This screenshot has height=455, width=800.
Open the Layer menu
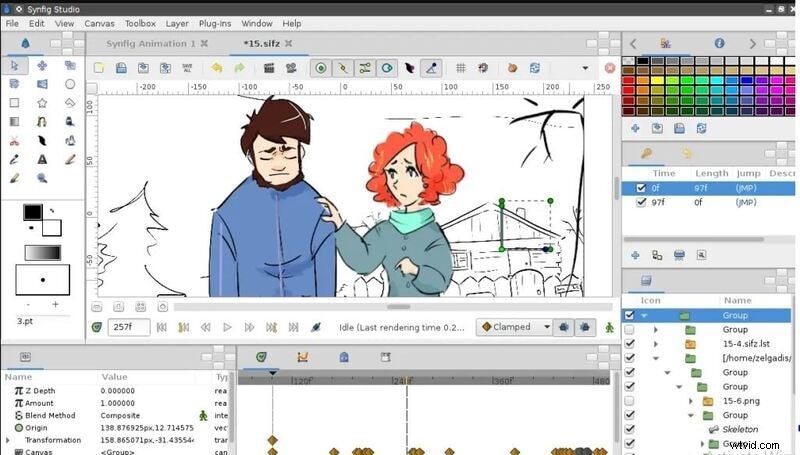coord(177,23)
